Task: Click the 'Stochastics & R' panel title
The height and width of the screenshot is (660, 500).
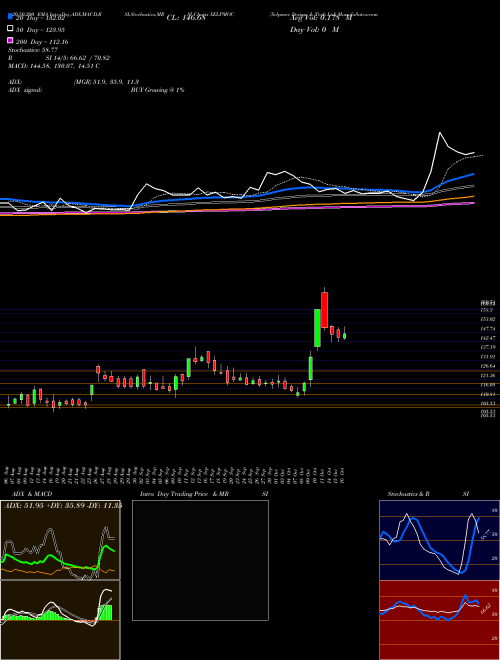Action: (x=408, y=494)
